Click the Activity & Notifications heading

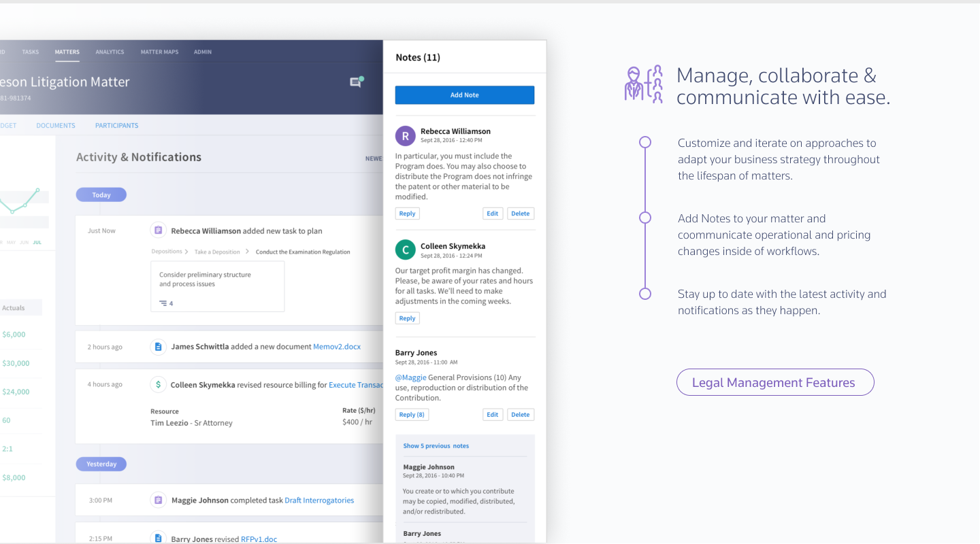(139, 157)
